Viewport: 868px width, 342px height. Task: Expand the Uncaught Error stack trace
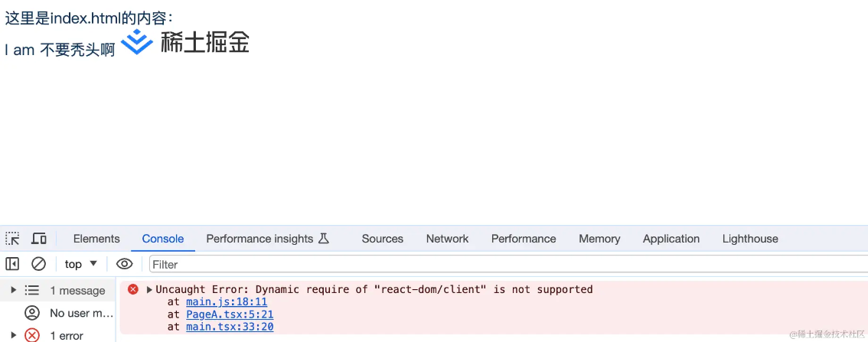coord(150,289)
